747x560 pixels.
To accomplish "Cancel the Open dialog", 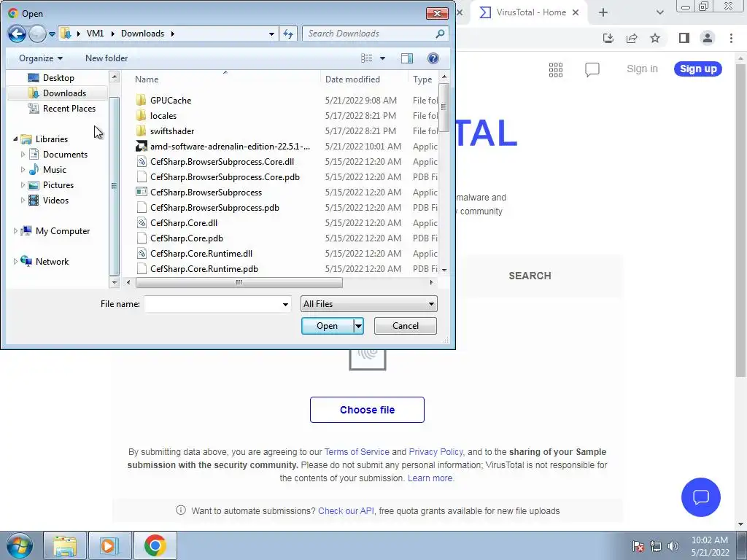I will [406, 326].
